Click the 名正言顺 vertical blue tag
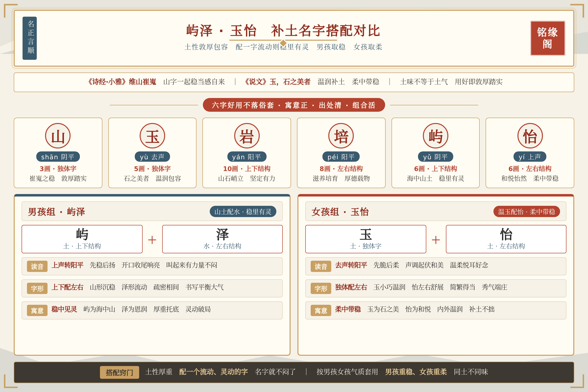This screenshot has width=588, height=392. click(30, 38)
